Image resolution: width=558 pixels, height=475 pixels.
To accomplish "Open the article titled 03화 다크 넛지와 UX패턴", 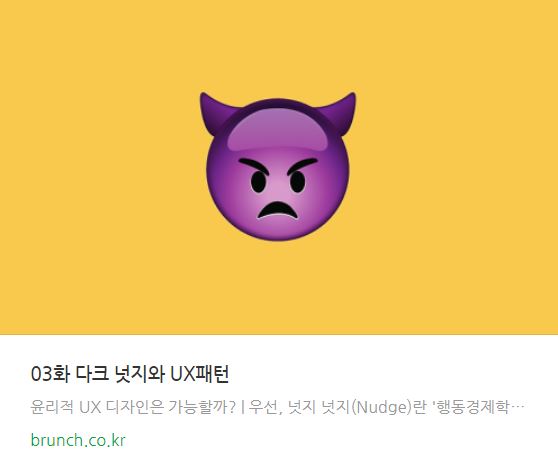I will click(x=130, y=374).
